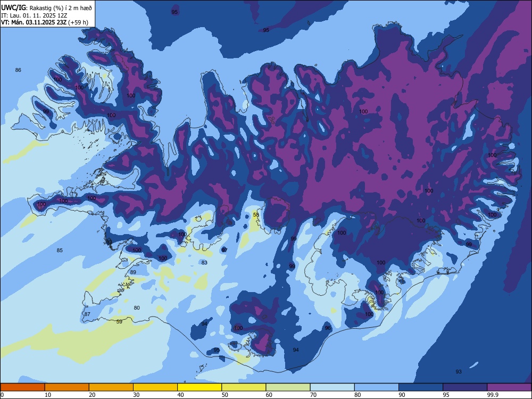Click the 'VT: Mán. 03.11.2025 23Z' valid time
The image size is (532, 399).
click(x=34, y=22)
